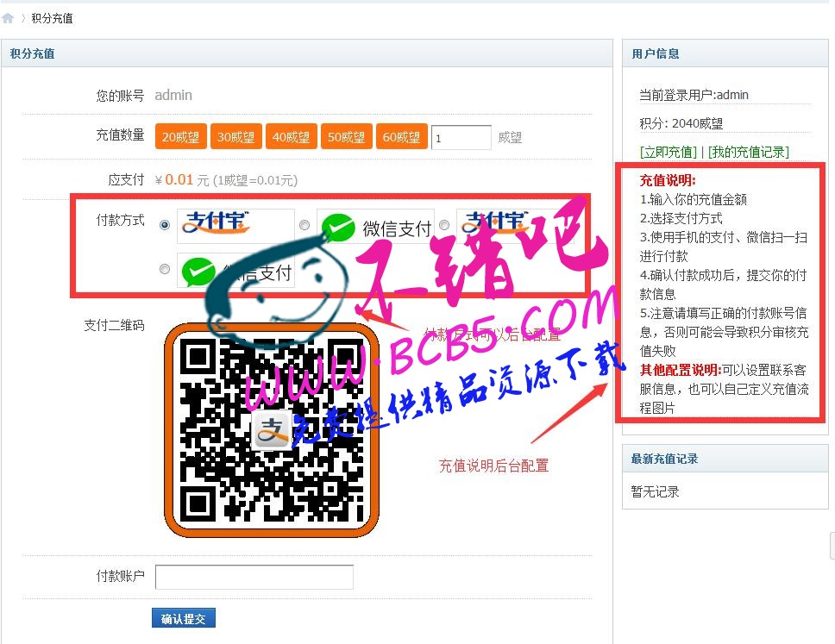Click the 充值说明 heading text
The image size is (835, 644).
tap(668, 180)
